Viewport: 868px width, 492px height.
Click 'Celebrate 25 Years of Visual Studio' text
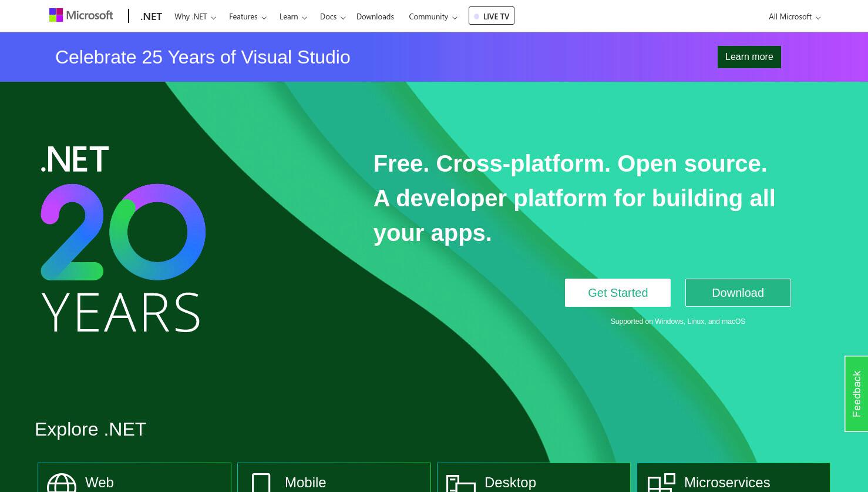coord(203,57)
